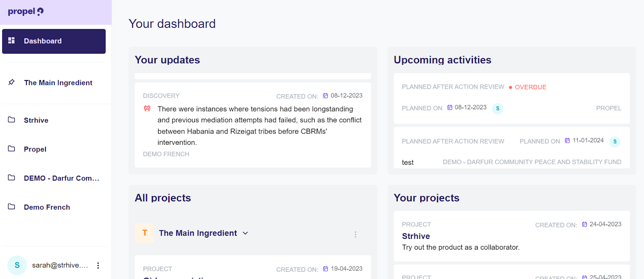Click the orange T project badge

(145, 233)
